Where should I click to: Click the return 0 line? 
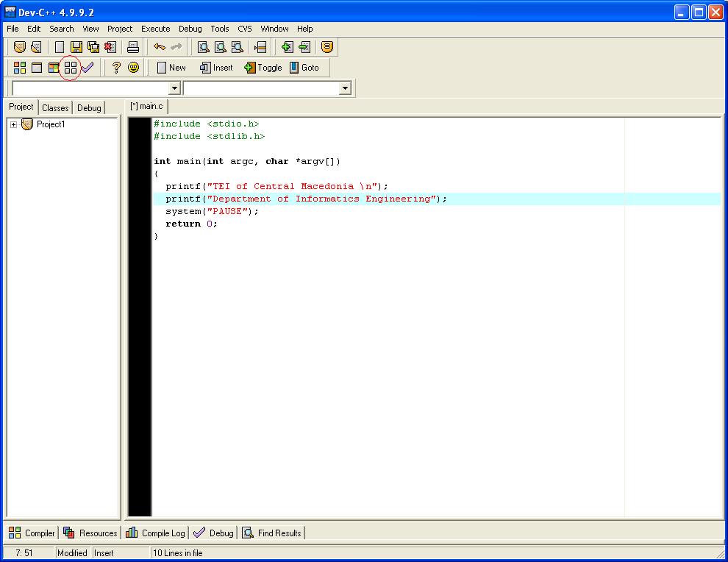(191, 224)
